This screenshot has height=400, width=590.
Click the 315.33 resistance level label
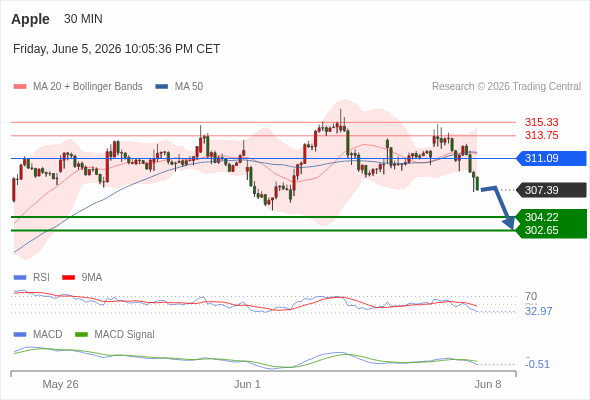click(542, 122)
